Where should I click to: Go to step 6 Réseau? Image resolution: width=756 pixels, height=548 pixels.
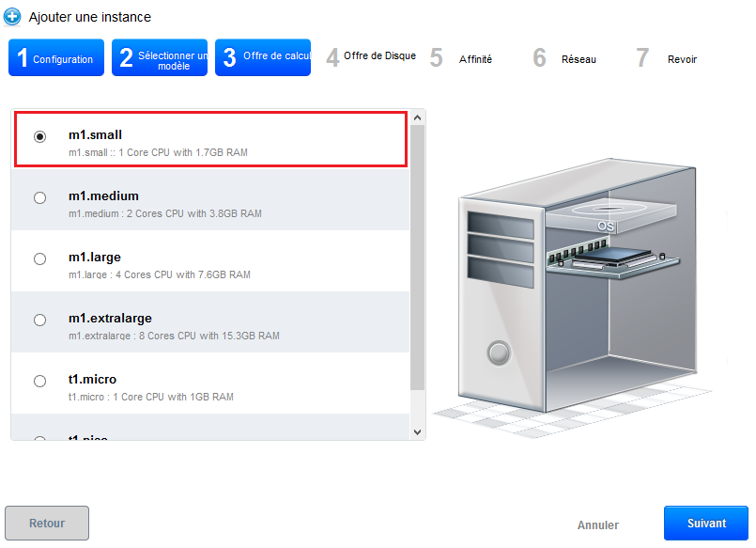point(565,59)
